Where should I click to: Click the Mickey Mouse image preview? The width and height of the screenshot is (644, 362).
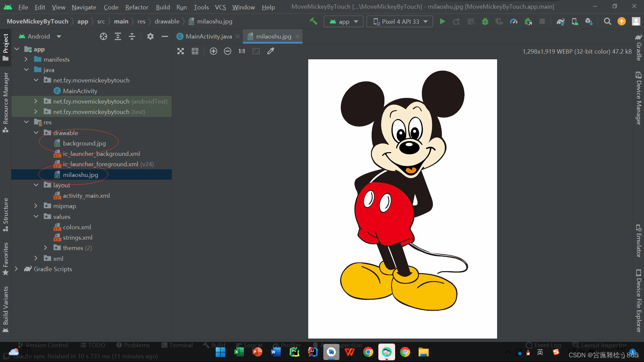coord(402,199)
